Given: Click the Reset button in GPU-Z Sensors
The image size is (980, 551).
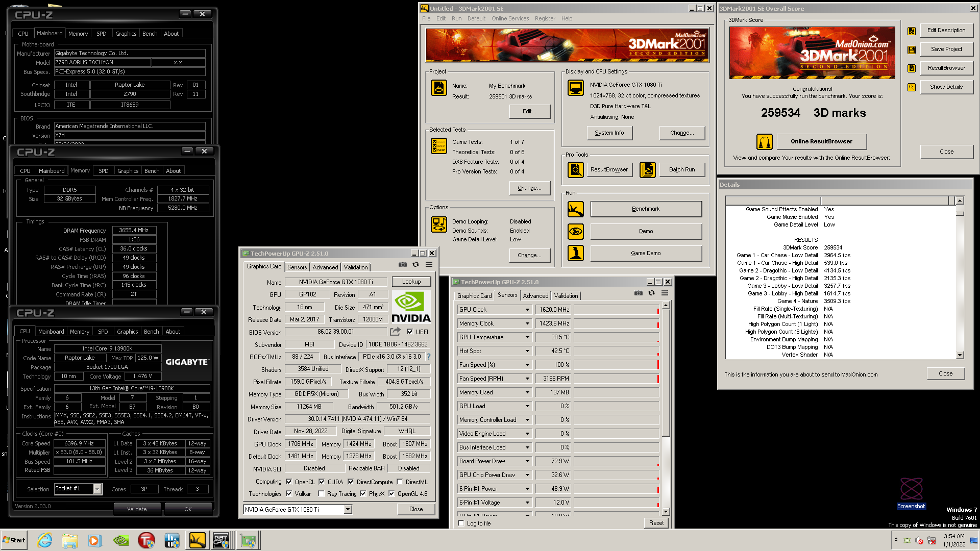Looking at the screenshot, I should 656,523.
